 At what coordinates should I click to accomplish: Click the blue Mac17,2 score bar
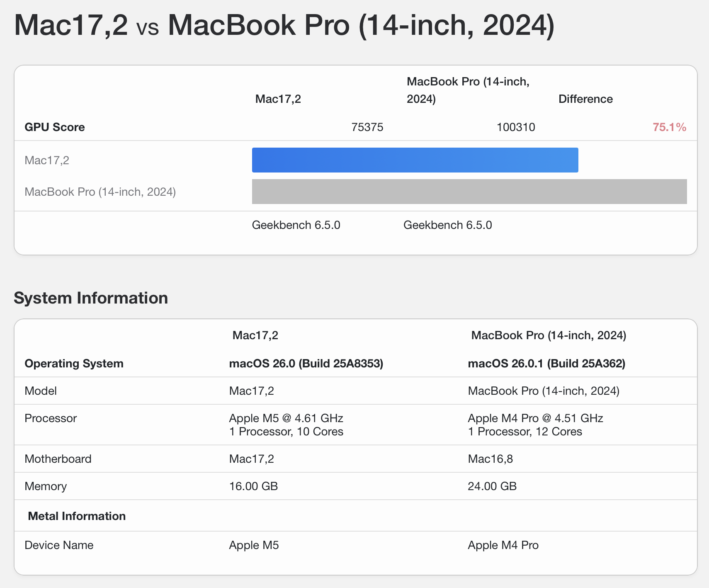(x=415, y=160)
